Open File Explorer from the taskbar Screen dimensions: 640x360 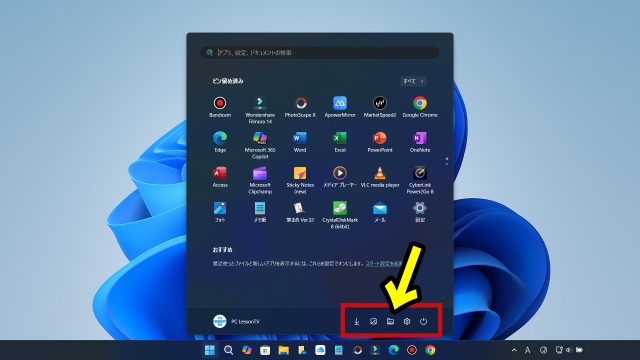[x=284, y=350]
